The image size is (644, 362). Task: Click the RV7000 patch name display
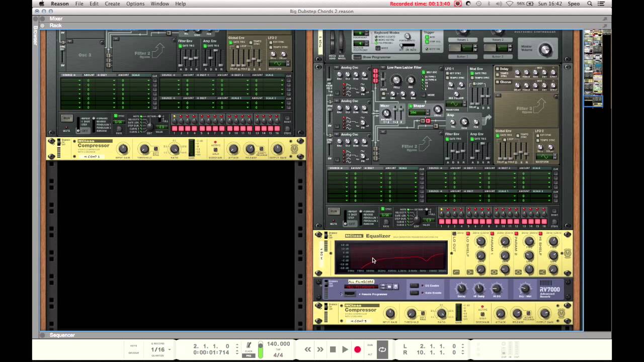362,287
